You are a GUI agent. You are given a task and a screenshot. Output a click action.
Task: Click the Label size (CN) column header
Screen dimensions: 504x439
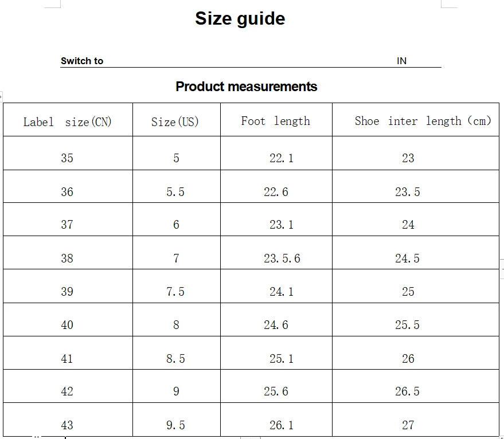coord(68,121)
